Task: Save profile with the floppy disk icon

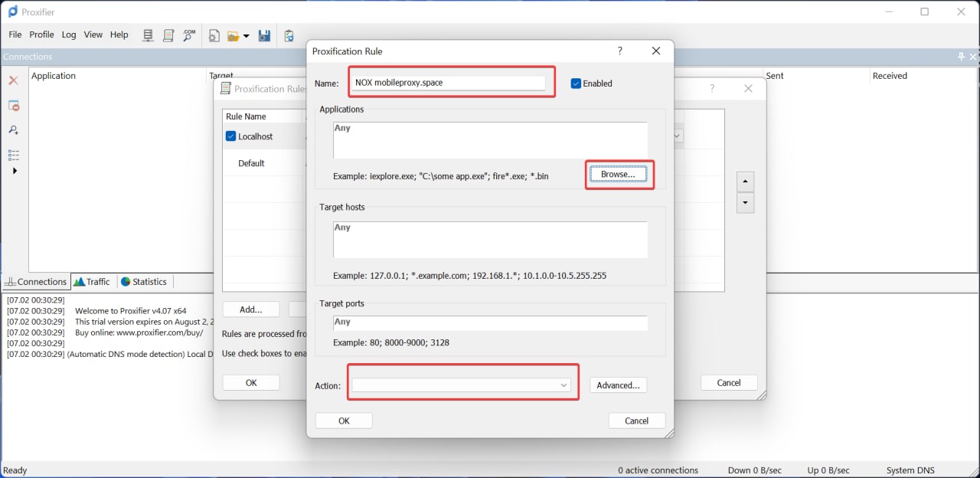Action: (264, 35)
